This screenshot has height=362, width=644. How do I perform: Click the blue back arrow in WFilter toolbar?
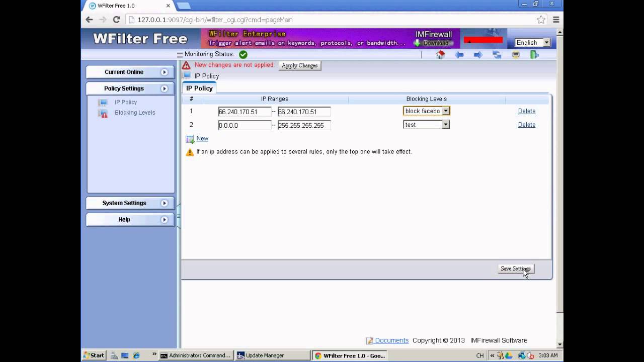459,55
